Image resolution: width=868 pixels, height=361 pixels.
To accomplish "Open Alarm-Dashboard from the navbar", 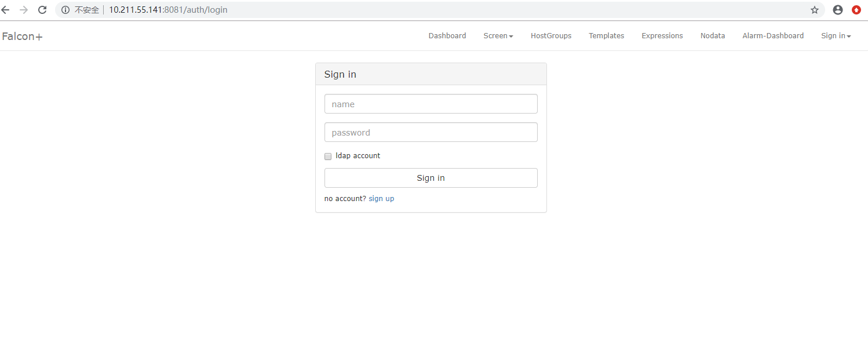I will [772, 36].
